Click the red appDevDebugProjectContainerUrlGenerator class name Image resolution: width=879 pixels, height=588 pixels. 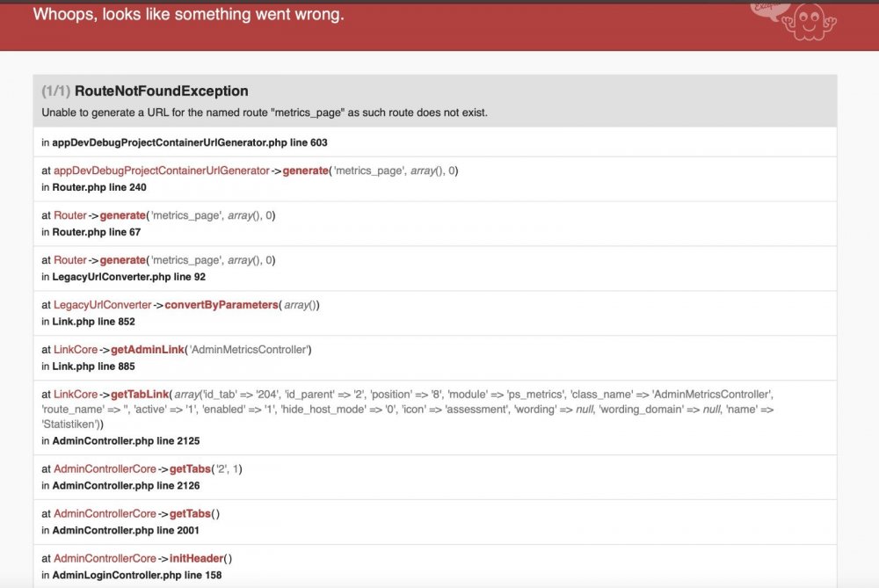[162, 171]
